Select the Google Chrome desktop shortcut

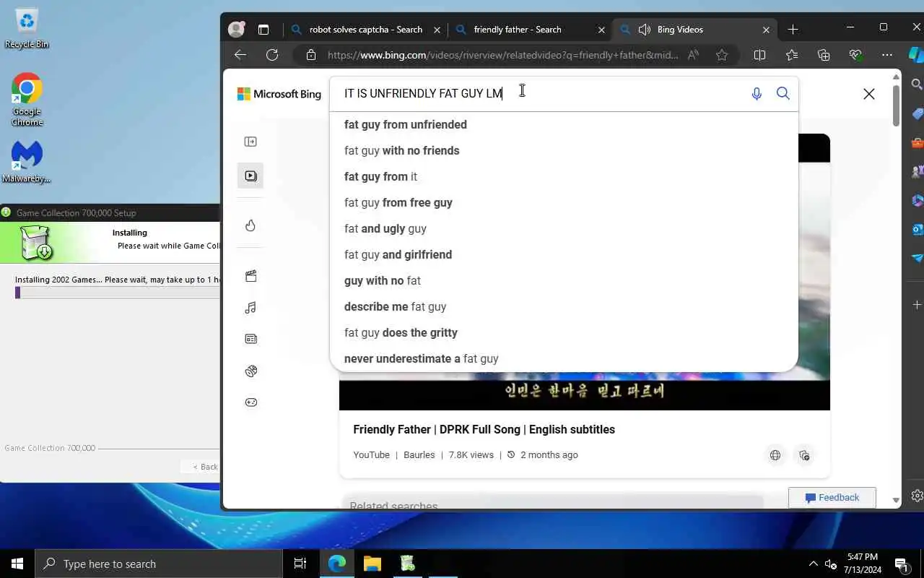click(x=27, y=99)
